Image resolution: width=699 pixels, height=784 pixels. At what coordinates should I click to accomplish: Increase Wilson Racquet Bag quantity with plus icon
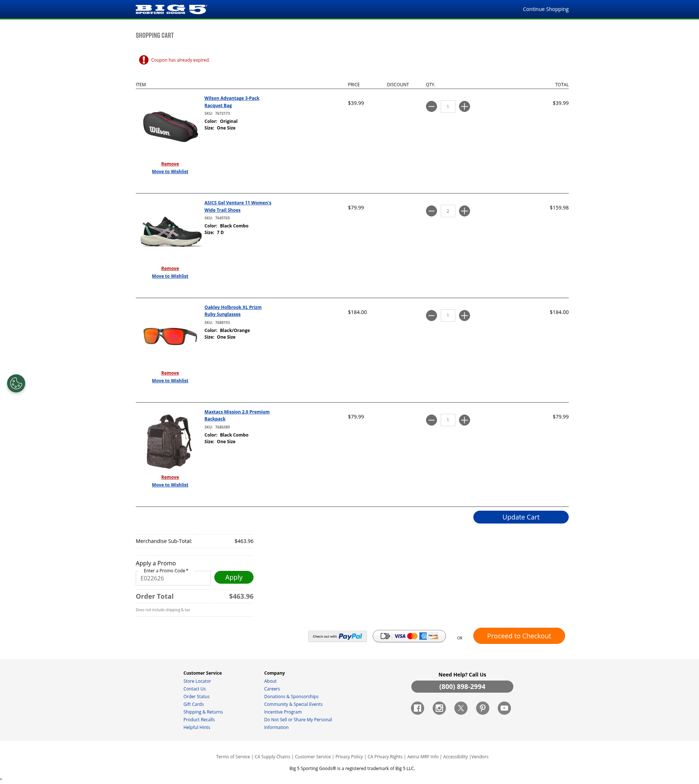click(464, 106)
